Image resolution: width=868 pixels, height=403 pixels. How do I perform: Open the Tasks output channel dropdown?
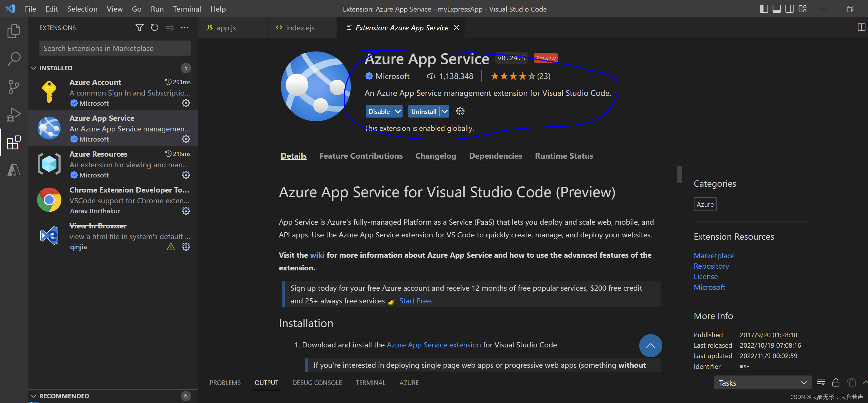click(762, 382)
